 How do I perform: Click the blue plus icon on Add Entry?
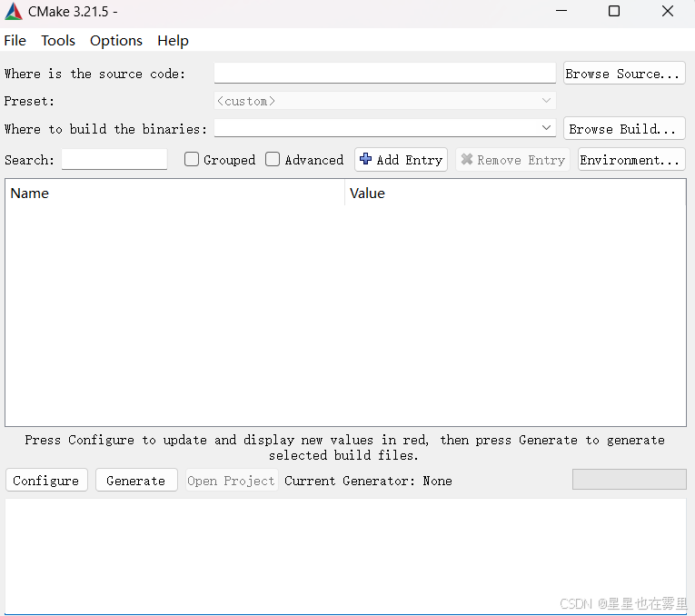[x=366, y=159]
